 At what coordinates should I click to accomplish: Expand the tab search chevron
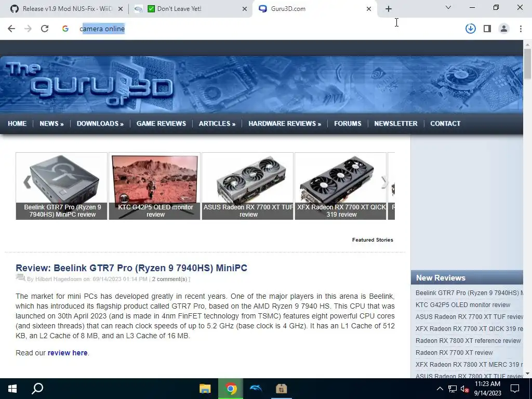[448, 7]
